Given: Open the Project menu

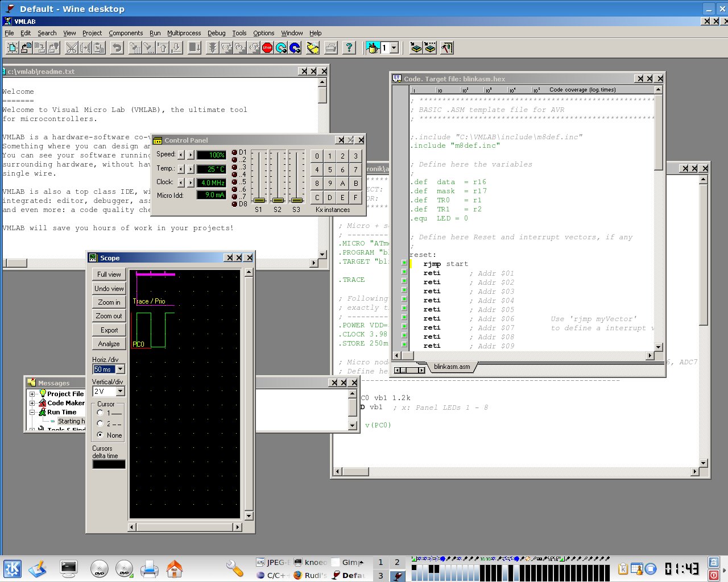Looking at the screenshot, I should 92,33.
